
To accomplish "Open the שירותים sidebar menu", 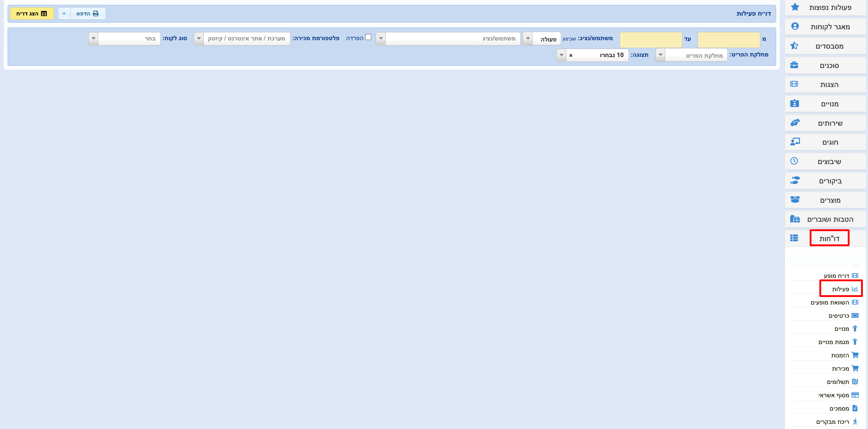I will pos(826,123).
